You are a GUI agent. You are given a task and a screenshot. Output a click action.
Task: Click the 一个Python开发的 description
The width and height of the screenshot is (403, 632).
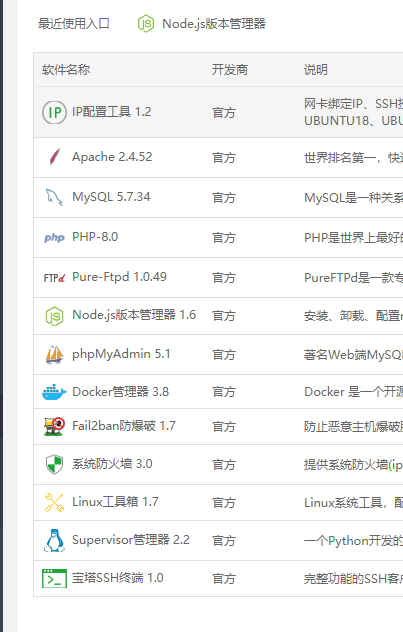pyautogui.click(x=353, y=541)
